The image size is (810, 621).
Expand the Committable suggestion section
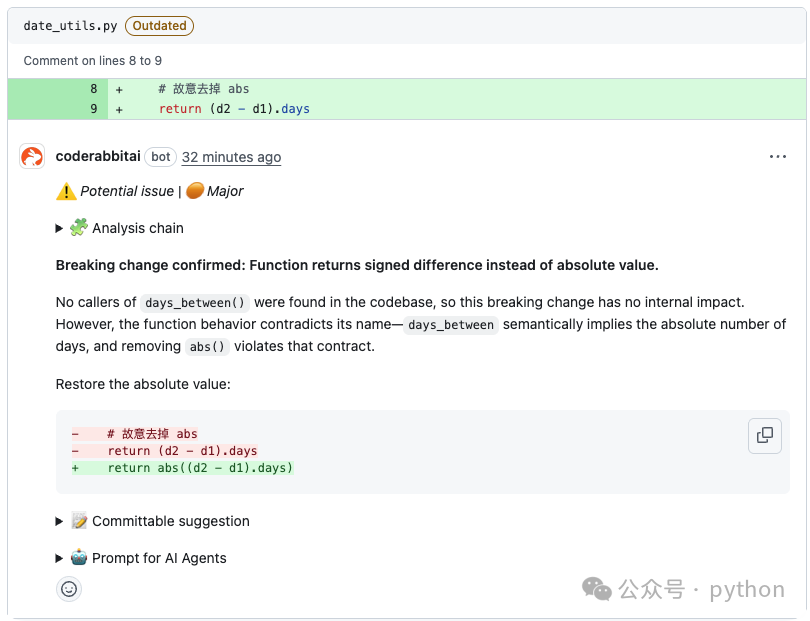(152, 521)
